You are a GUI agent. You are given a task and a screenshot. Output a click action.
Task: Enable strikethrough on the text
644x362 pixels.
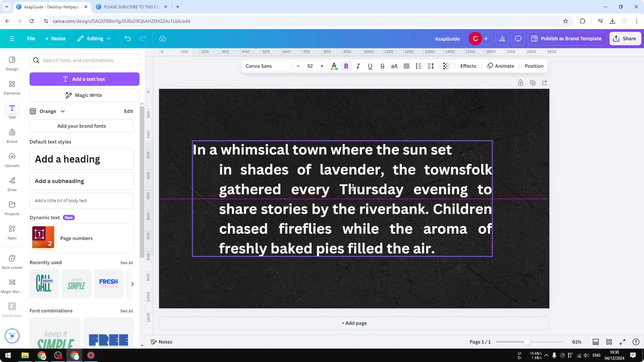382,66
